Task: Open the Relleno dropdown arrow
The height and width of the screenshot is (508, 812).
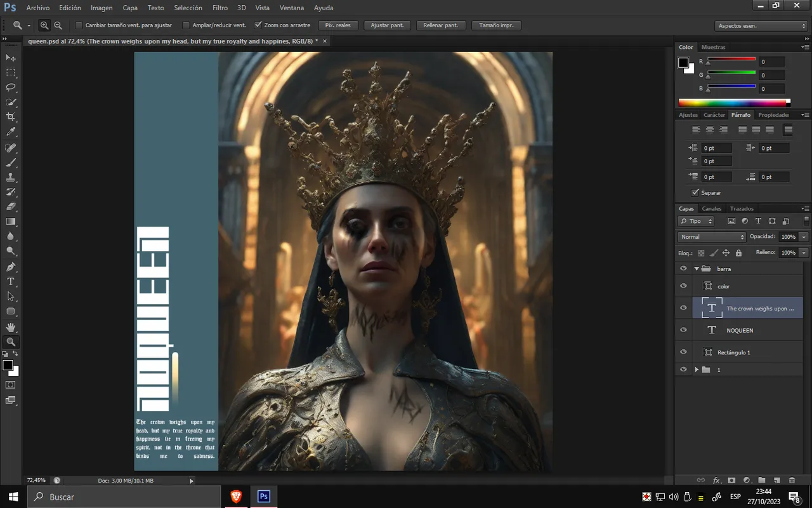Action: [804, 253]
